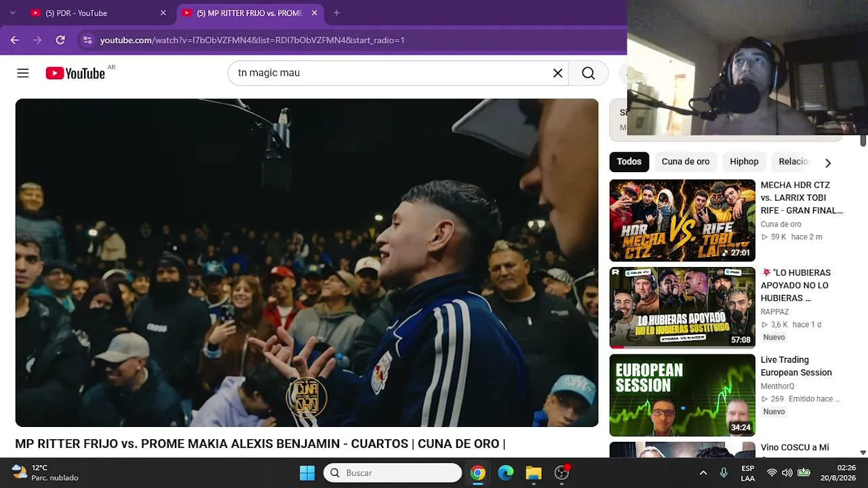Open the weather widget showing 12°C
The image size is (868, 488).
[x=45, y=472]
